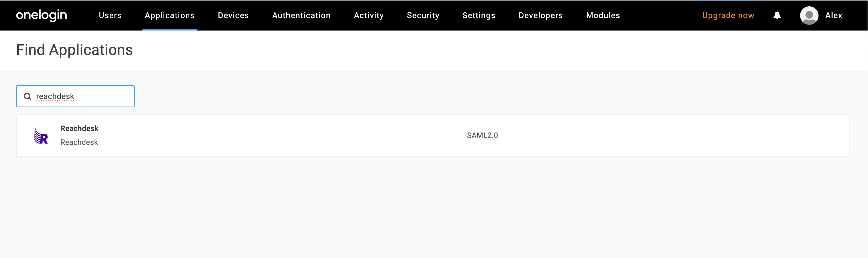Open the Applications tab

(170, 16)
